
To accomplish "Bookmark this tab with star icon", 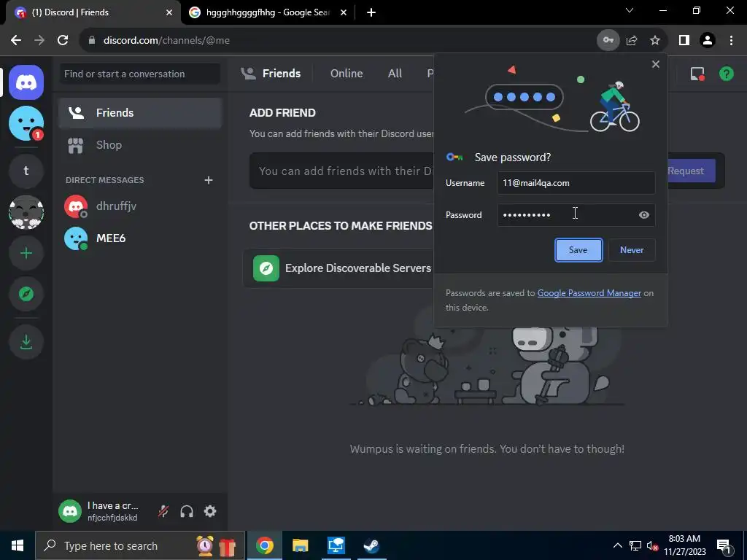I will click(655, 40).
